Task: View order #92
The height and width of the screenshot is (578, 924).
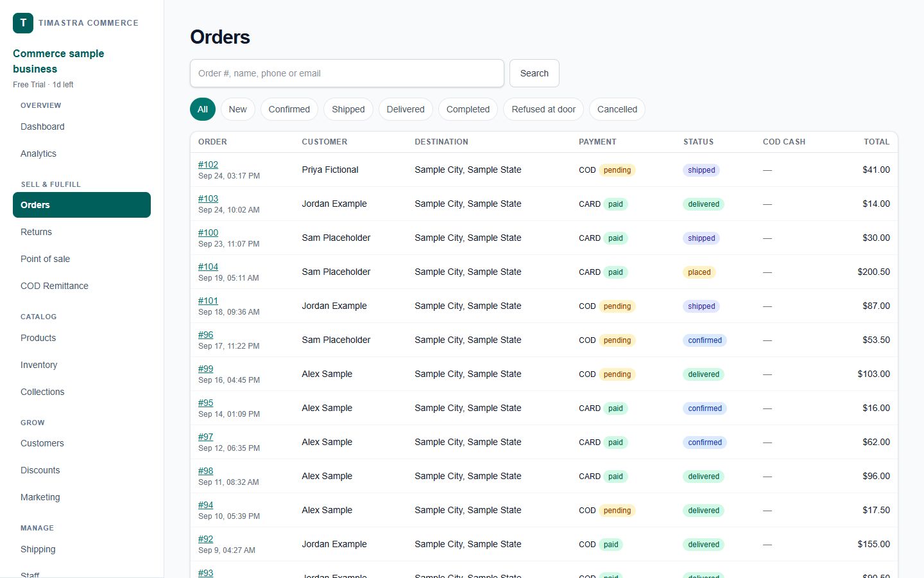Action: pos(205,539)
